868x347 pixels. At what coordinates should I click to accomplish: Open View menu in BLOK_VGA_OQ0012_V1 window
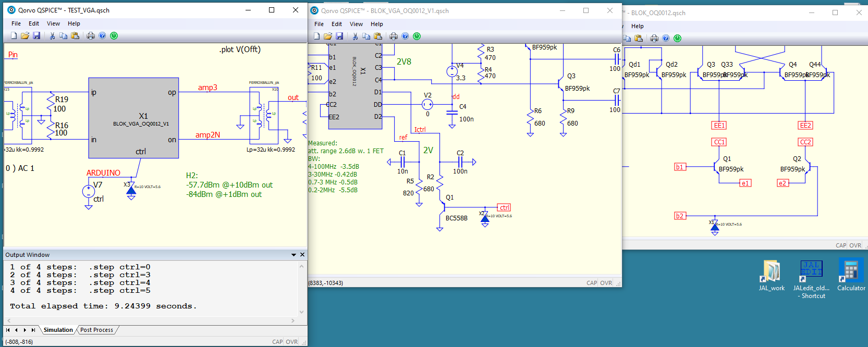click(x=356, y=24)
